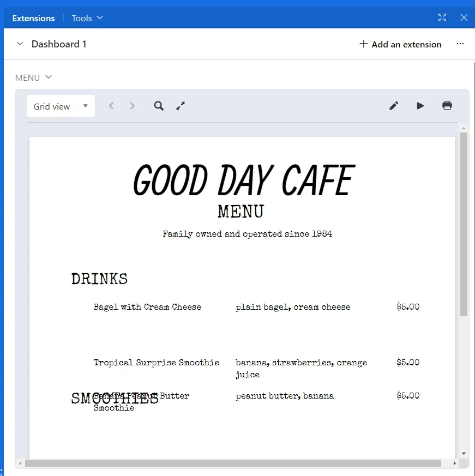
Task: Collapse the Dashboard 1 chevron
Action: tap(20, 44)
